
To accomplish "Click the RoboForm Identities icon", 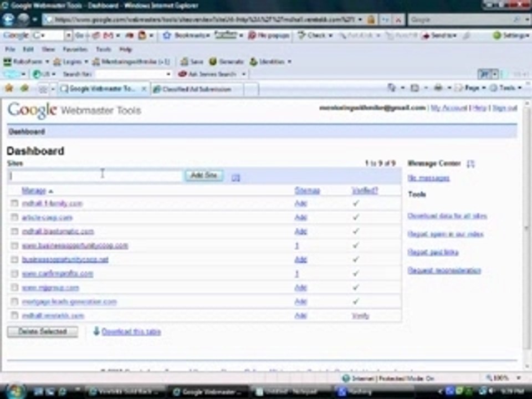I will pos(253,62).
